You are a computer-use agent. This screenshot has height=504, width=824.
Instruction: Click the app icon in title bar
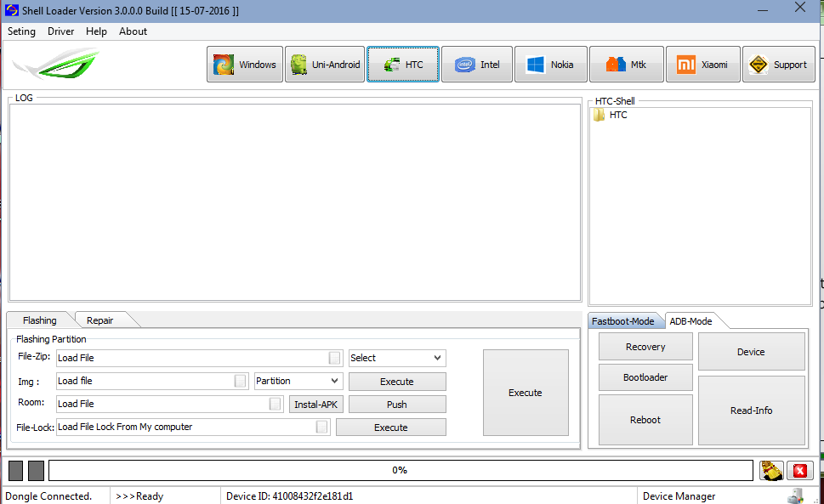click(x=12, y=10)
